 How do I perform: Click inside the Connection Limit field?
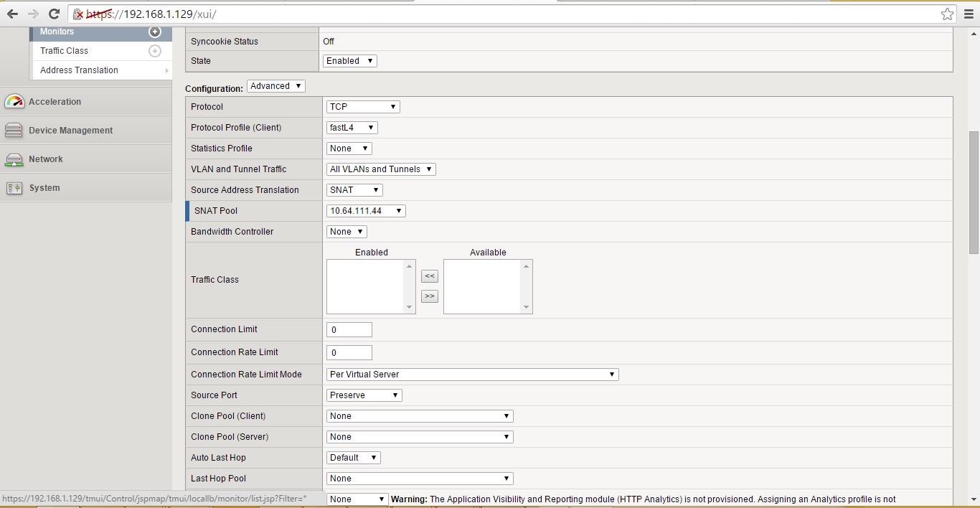[349, 329]
